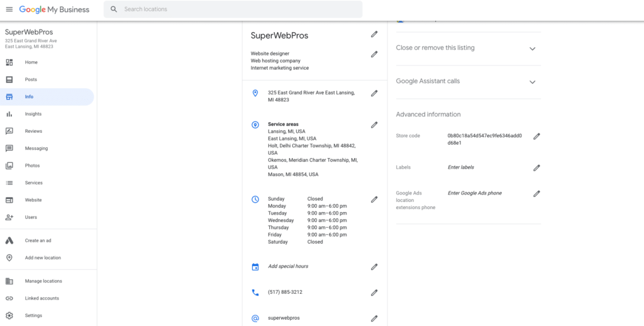Open the hamburger main menu
This screenshot has width=644, height=326.
[x=9, y=9]
